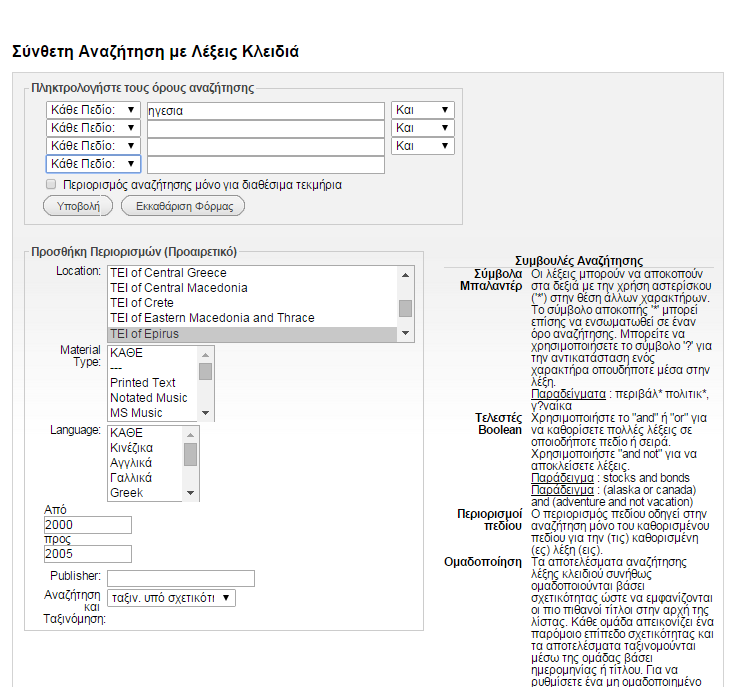Click Material Type list scroll down arrow
This screenshot has width=736, height=687.
[205, 412]
